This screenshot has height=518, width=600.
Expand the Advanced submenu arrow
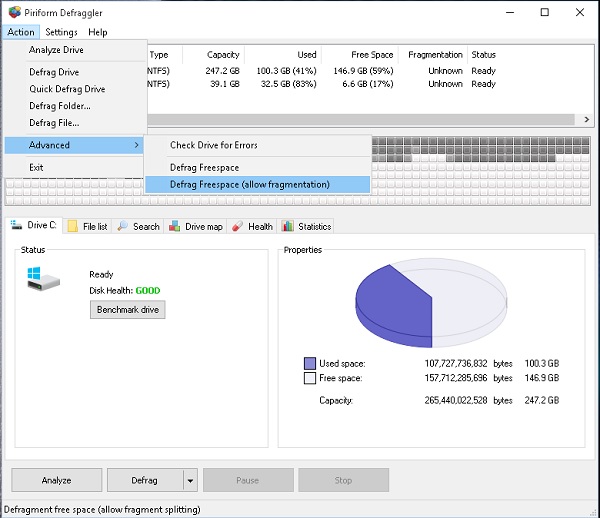click(x=136, y=145)
